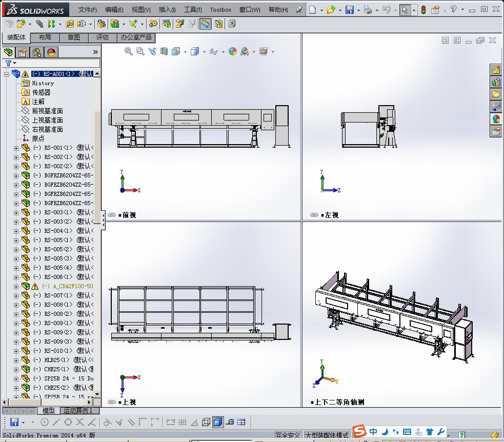The height and width of the screenshot is (442, 504).
Task: Open the 视图(V) menu
Action: (141, 10)
